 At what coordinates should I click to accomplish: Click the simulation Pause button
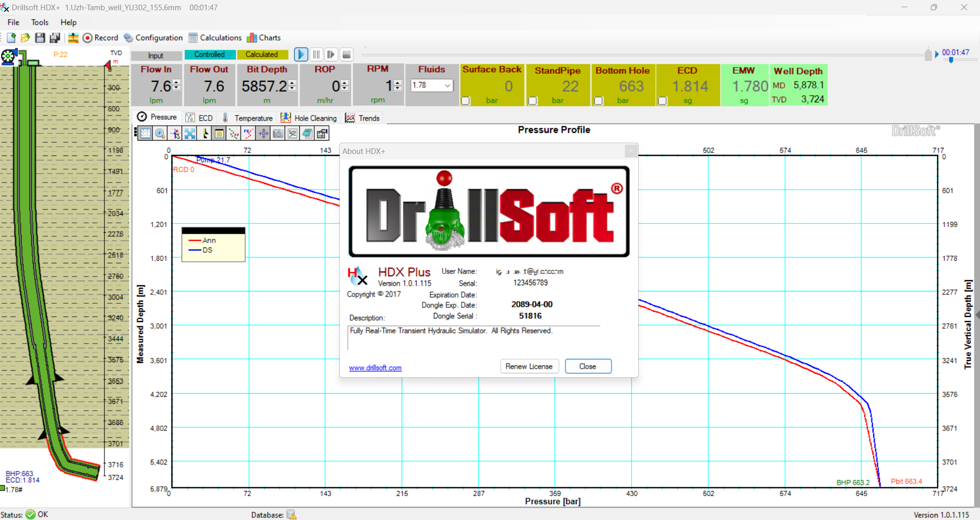pyautogui.click(x=316, y=54)
